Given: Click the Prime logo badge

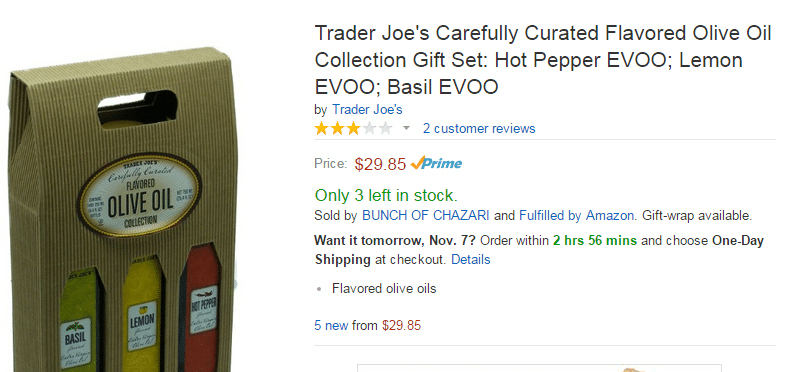Looking at the screenshot, I should pyautogui.click(x=436, y=163).
